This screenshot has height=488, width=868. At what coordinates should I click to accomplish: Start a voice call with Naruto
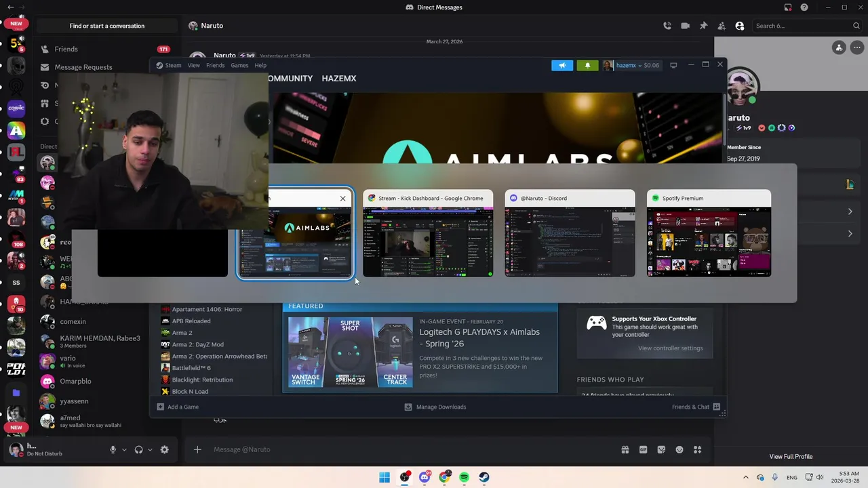(667, 26)
